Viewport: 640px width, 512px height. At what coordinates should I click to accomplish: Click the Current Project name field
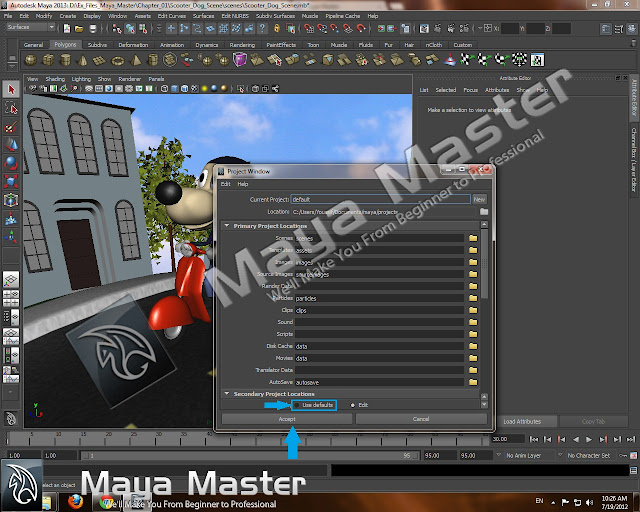tap(380, 199)
